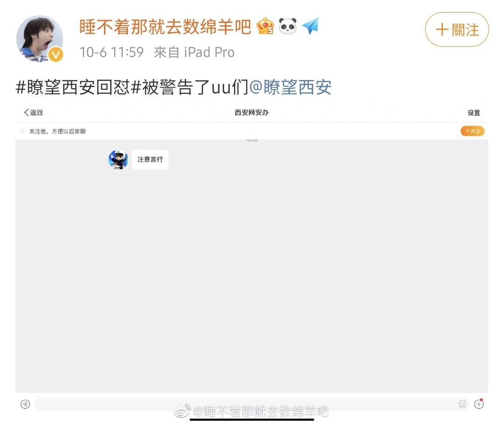Viewport: 504px width, 446px height.
Task: Open the @瞭望西安 mention link
Action: 290,87
